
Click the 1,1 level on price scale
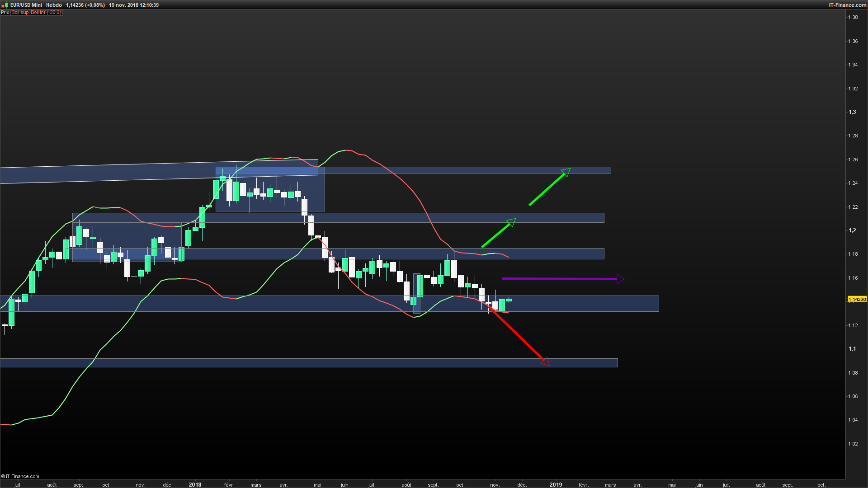(x=852, y=349)
